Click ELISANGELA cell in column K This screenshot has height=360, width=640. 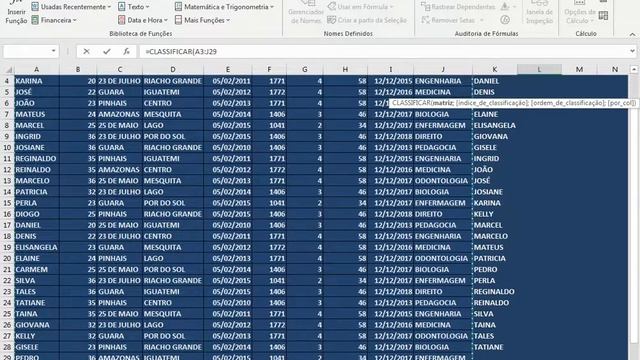(495, 125)
